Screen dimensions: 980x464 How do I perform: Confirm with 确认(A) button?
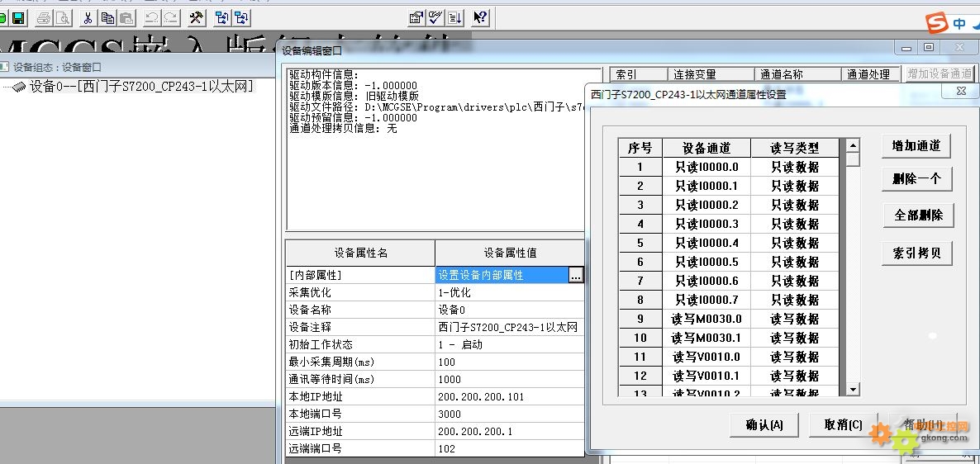pos(764,425)
